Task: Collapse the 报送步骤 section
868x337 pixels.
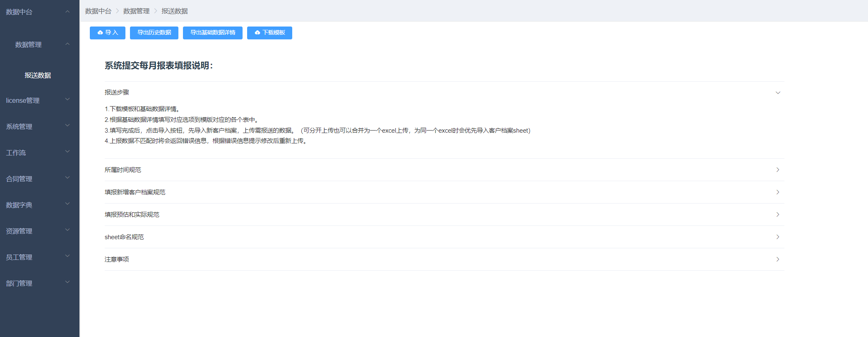Action: (x=445, y=92)
